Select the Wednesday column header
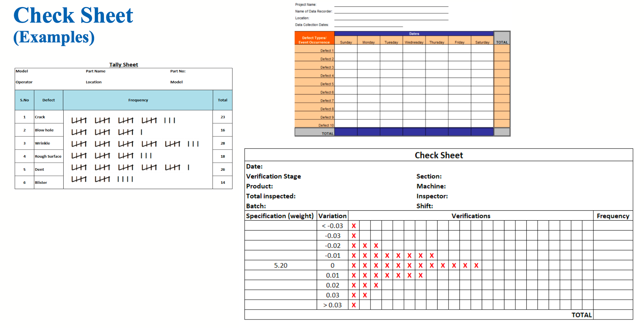The height and width of the screenshot is (328, 644). click(x=414, y=42)
